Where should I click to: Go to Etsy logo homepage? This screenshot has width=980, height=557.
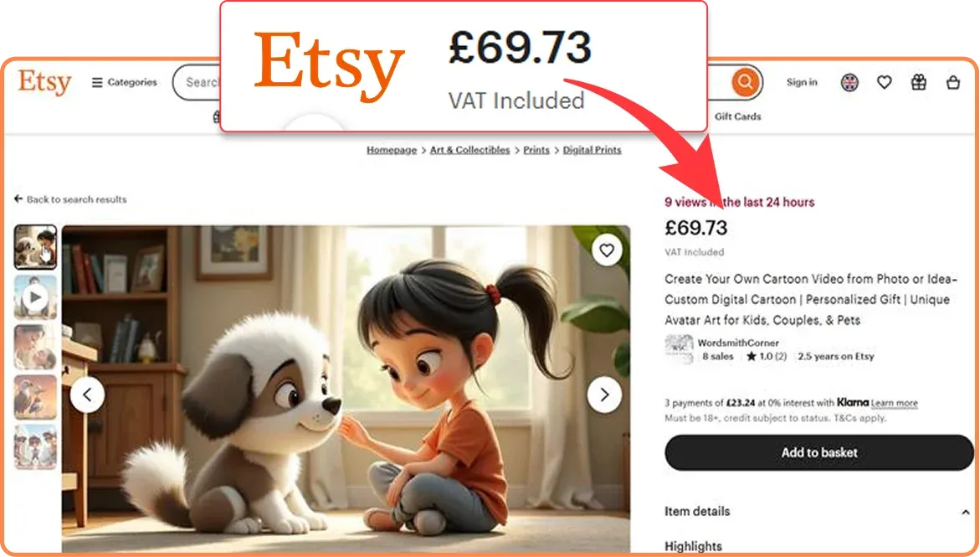(x=44, y=82)
